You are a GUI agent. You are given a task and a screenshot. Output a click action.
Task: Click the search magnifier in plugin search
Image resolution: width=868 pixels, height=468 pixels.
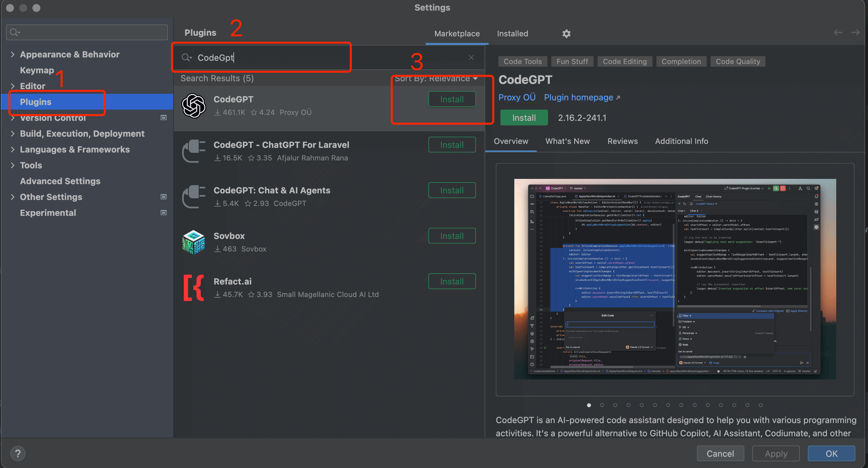click(x=186, y=58)
